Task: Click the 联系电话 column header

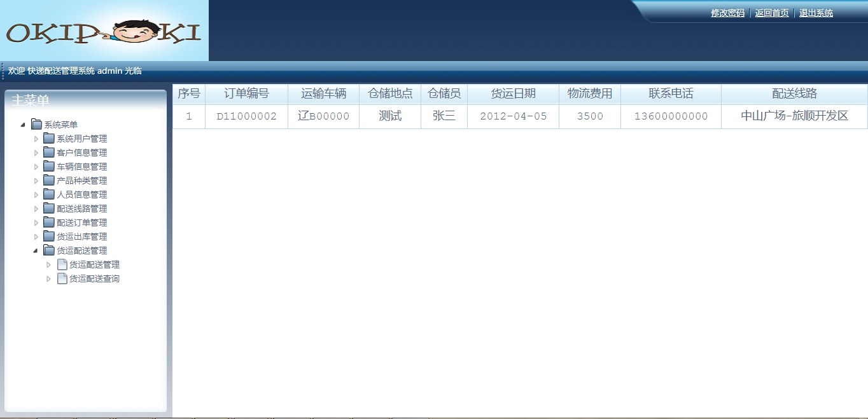Action: (x=671, y=93)
